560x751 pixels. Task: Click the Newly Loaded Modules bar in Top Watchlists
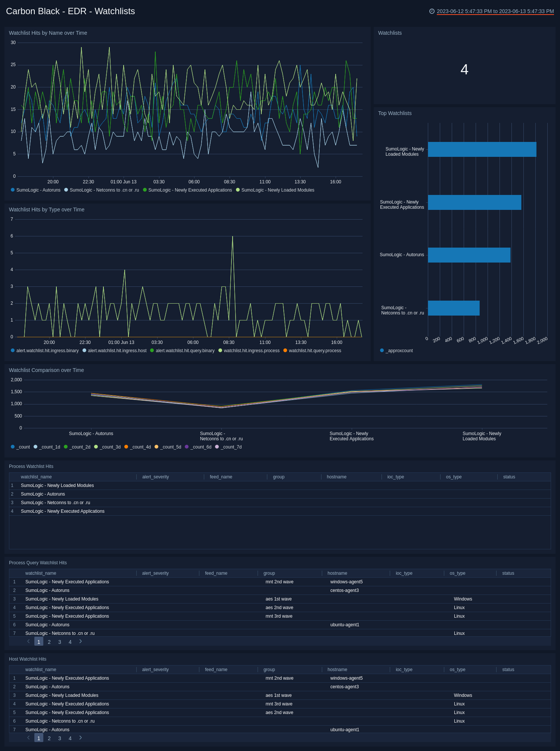point(482,149)
